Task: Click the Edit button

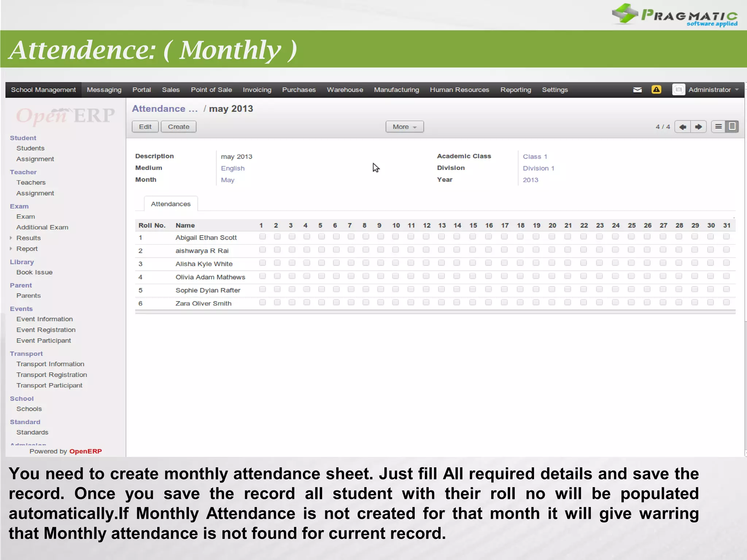Action: point(145,127)
